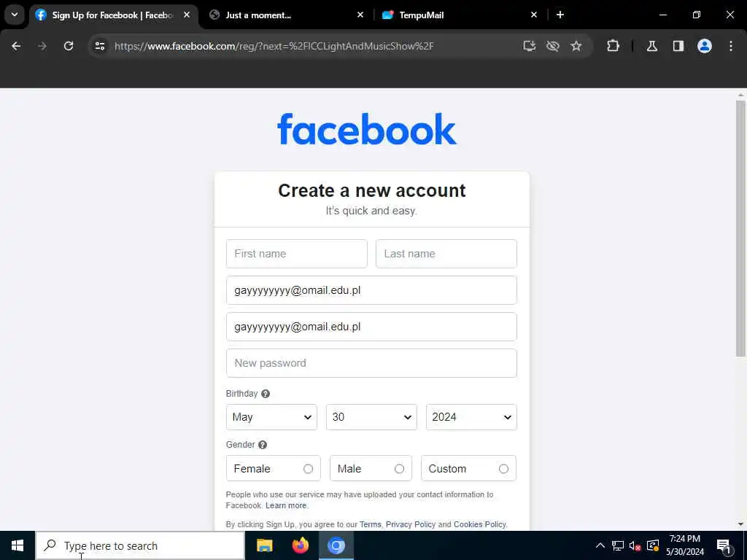The width and height of the screenshot is (747, 560).
Task: Click the Last name input field
Action: (x=446, y=254)
